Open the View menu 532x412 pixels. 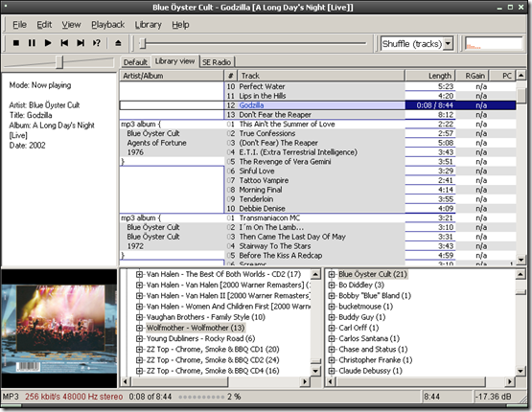(71, 25)
